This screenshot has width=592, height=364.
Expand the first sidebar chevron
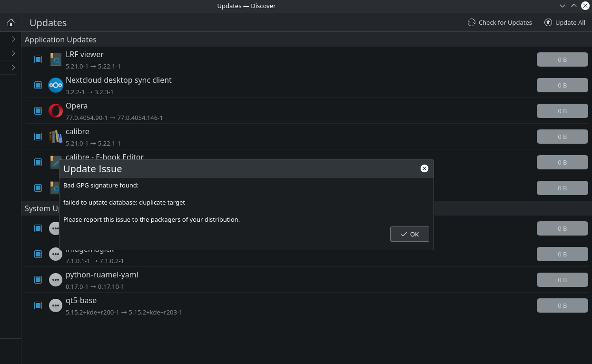[13, 39]
